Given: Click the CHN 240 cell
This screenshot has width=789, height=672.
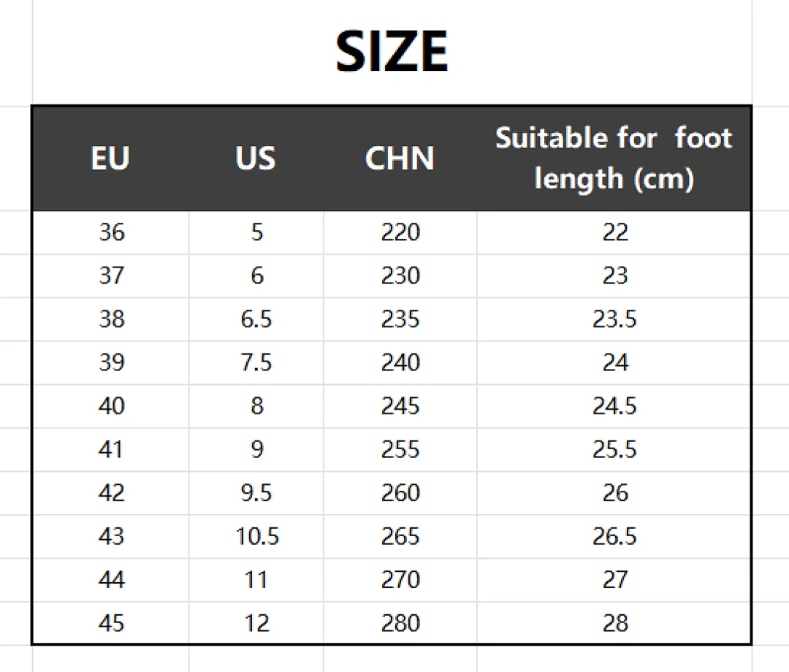Looking at the screenshot, I should (400, 362).
